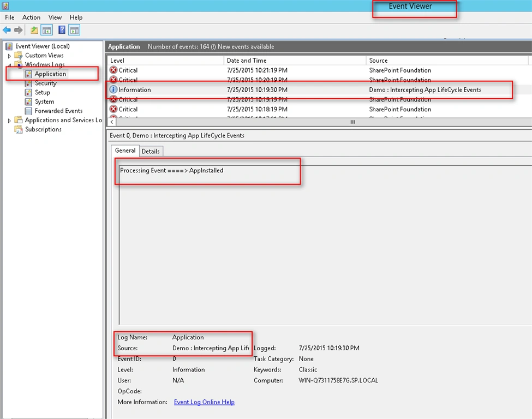Screen dimensions: 532x419
Task: Select Subscriptions in the console tree
Action: click(43, 129)
